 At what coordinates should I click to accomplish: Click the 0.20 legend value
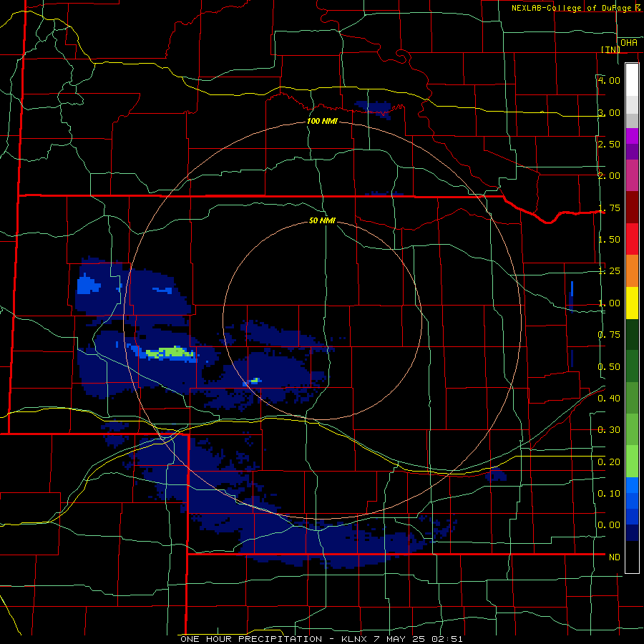(x=609, y=462)
